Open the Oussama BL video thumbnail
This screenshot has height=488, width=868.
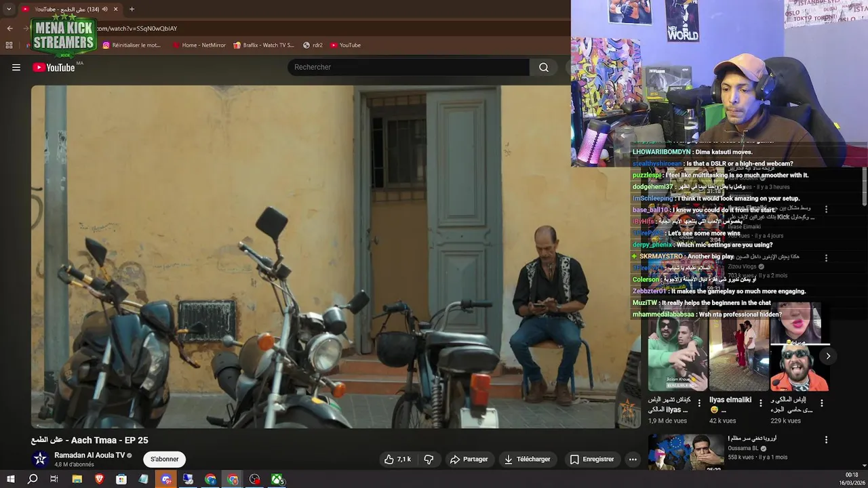point(686,452)
